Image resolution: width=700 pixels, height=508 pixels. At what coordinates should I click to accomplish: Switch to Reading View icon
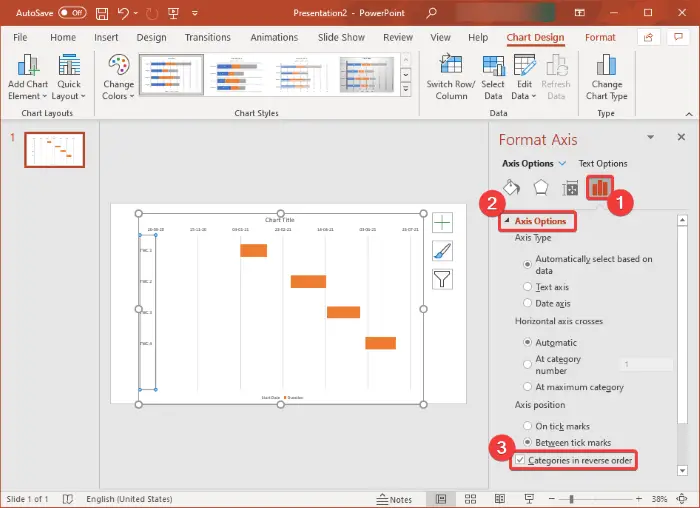click(500, 499)
